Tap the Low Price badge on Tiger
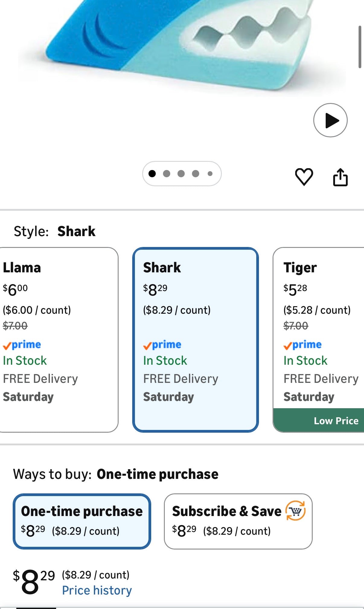Image resolution: width=364 pixels, height=609 pixels. click(x=336, y=421)
